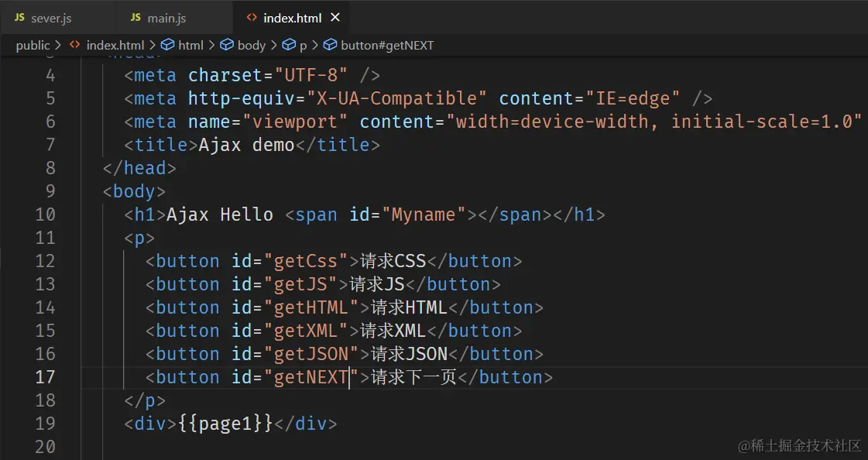
Task: Click the "Myname" span id value
Action: (424, 215)
